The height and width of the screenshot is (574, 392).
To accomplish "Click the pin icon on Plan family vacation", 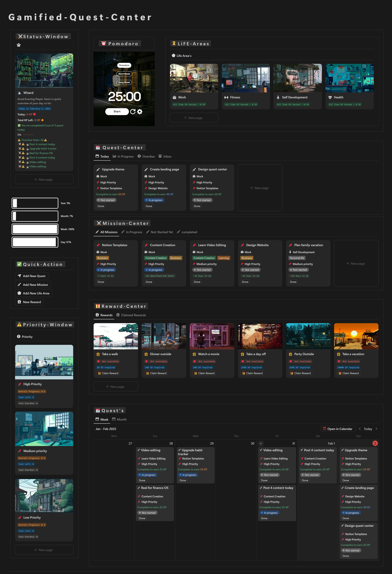I will (x=290, y=245).
